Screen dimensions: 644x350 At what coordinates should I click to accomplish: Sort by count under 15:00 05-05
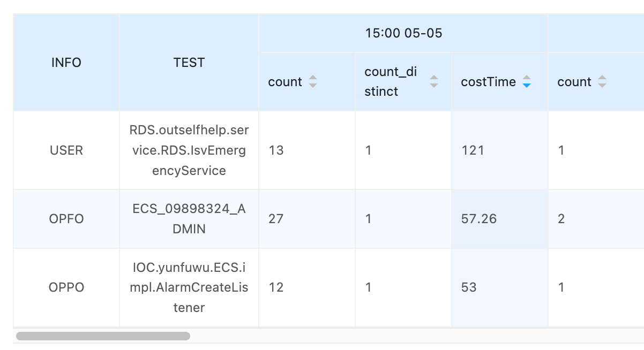pyautogui.click(x=313, y=82)
